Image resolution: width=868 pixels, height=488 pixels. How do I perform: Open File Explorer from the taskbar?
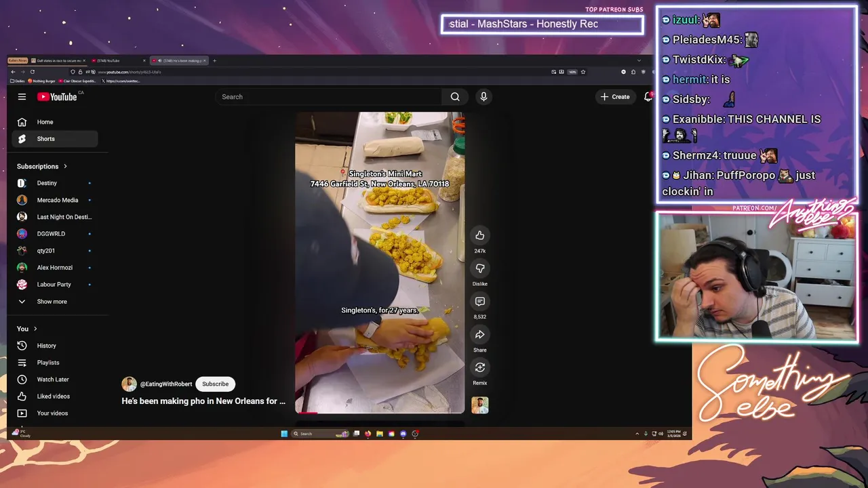380,434
